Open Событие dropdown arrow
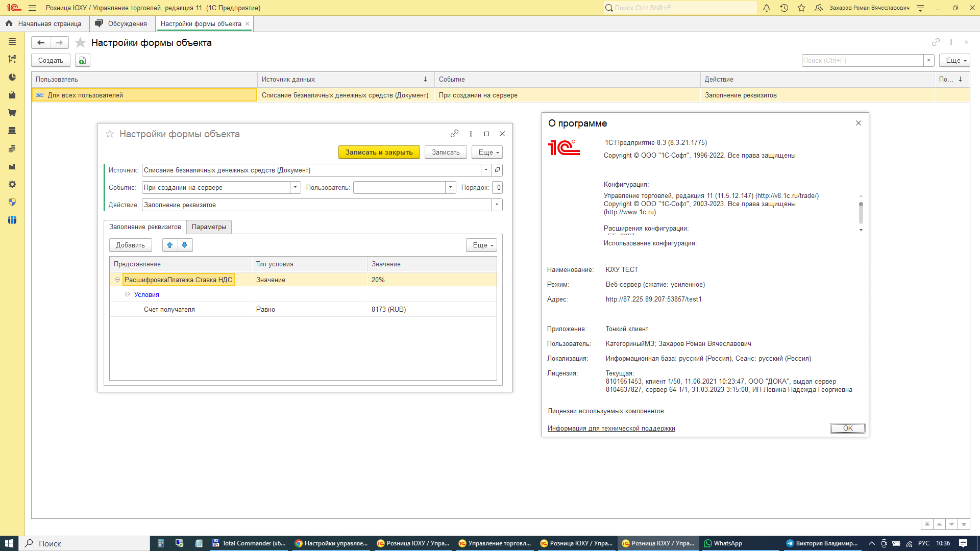The image size is (980, 551). click(295, 187)
